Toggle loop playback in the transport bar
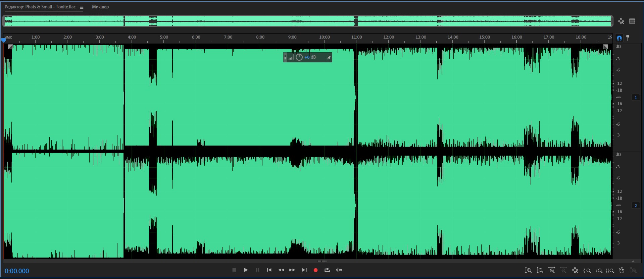The height and width of the screenshot is (279, 644). 327,270
